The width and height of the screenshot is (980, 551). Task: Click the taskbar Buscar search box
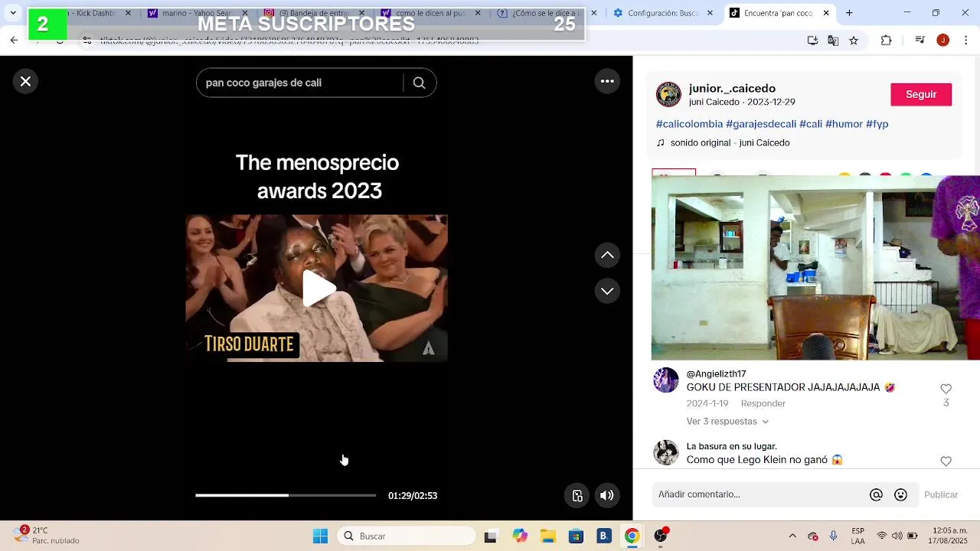coord(406,536)
